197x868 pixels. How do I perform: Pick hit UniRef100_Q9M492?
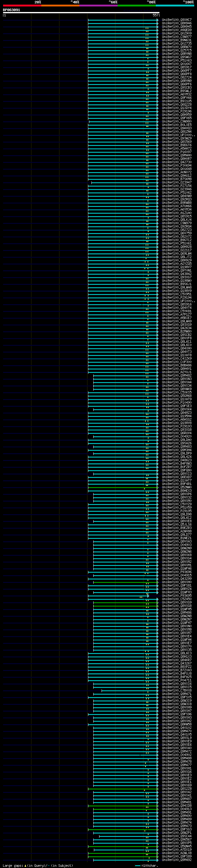(177, 860)
